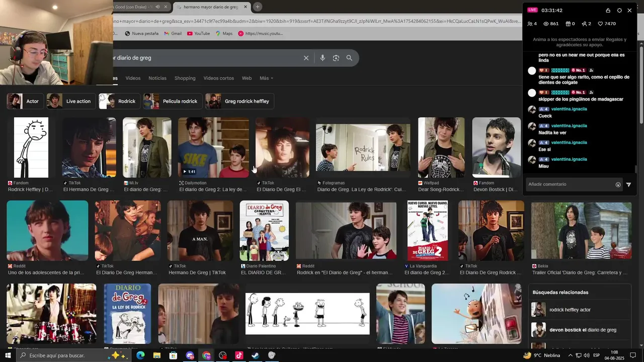Open the chat filter funnel icon
This screenshot has height=362, width=644.
coord(628,185)
